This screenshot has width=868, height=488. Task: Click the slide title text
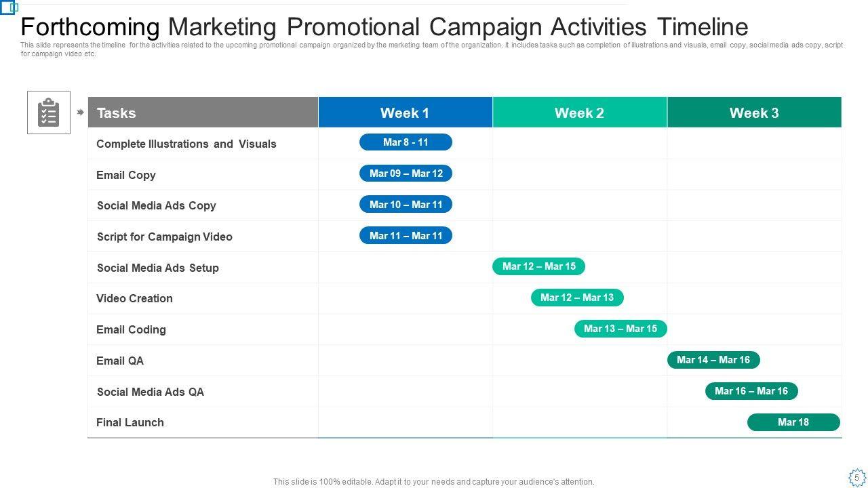[384, 27]
